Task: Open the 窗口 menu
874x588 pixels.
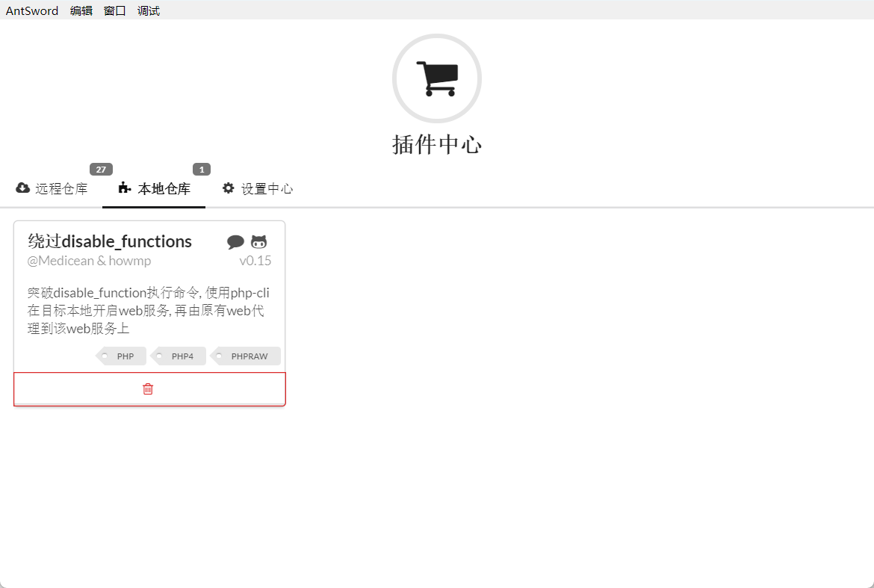Action: coord(115,10)
